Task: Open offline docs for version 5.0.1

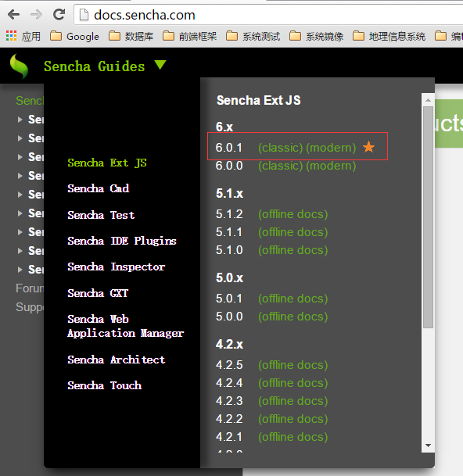Action: point(293,299)
